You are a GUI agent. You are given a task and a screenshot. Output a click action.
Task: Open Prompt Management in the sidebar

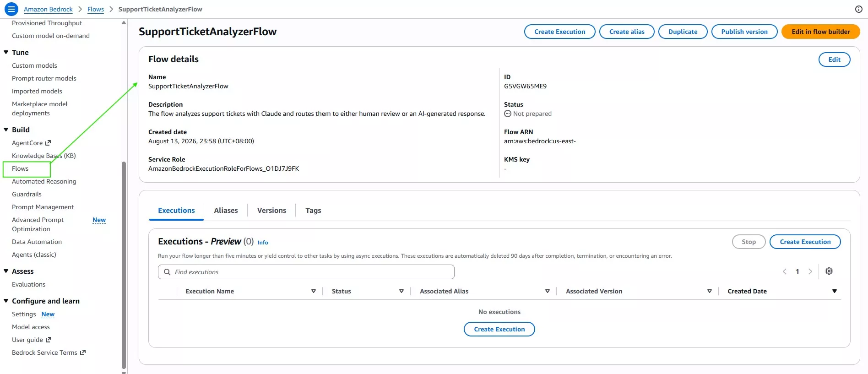click(43, 207)
